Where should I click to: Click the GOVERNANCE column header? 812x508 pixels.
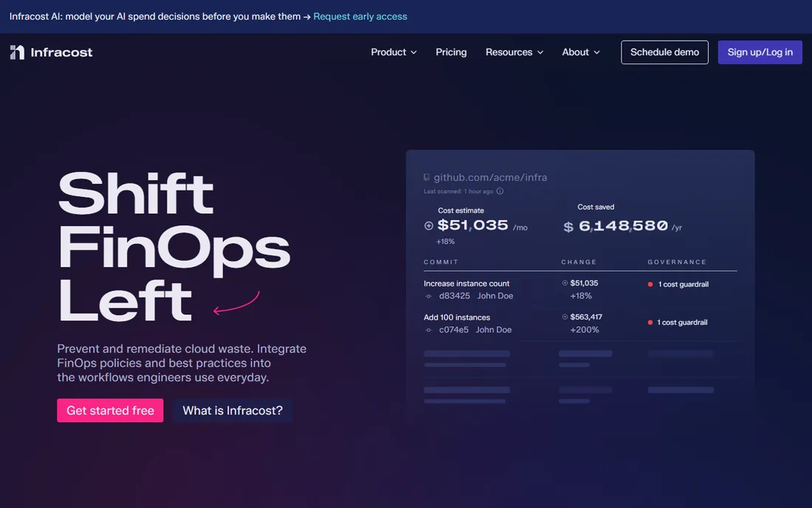[677, 262]
